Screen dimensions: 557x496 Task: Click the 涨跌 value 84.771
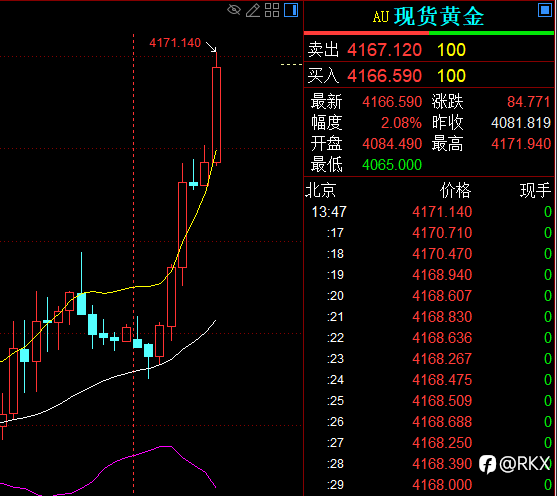pyautogui.click(x=529, y=102)
